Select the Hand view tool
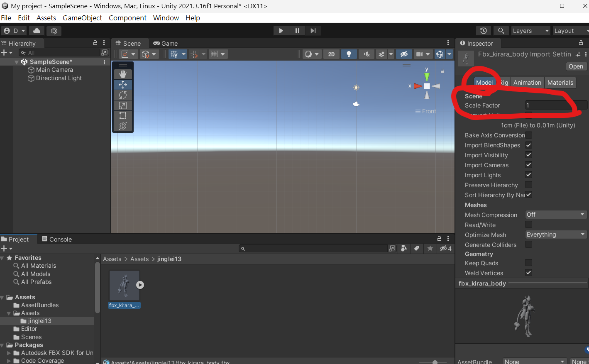This screenshot has width=589, height=364. point(123,74)
